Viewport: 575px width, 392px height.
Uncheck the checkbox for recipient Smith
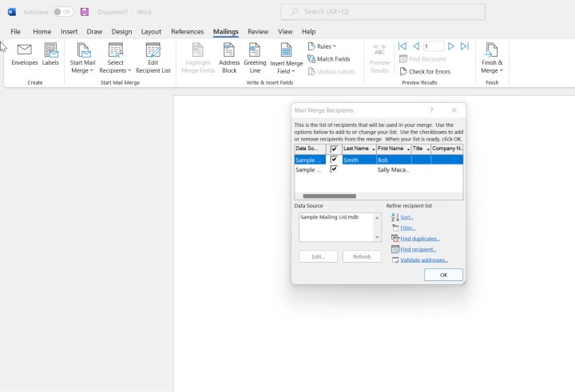point(334,160)
